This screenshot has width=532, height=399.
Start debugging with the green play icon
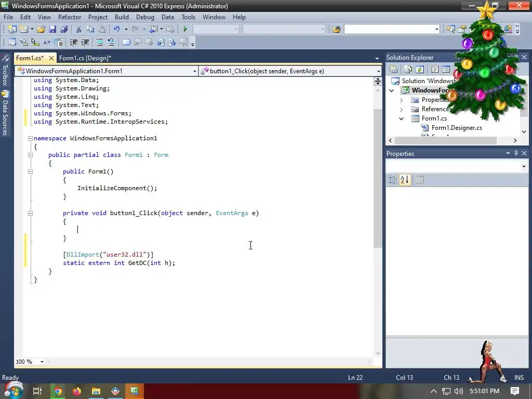tap(185, 29)
